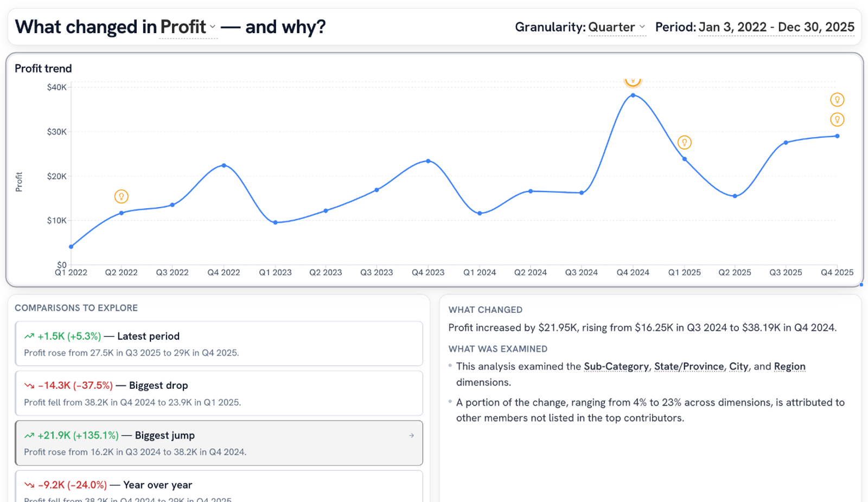The image size is (868, 502).
Task: Open the City dimension link
Action: 738,366
